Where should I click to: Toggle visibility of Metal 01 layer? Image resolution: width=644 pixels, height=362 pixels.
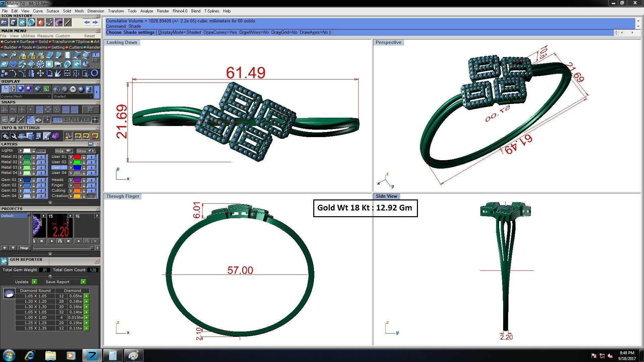41,157
